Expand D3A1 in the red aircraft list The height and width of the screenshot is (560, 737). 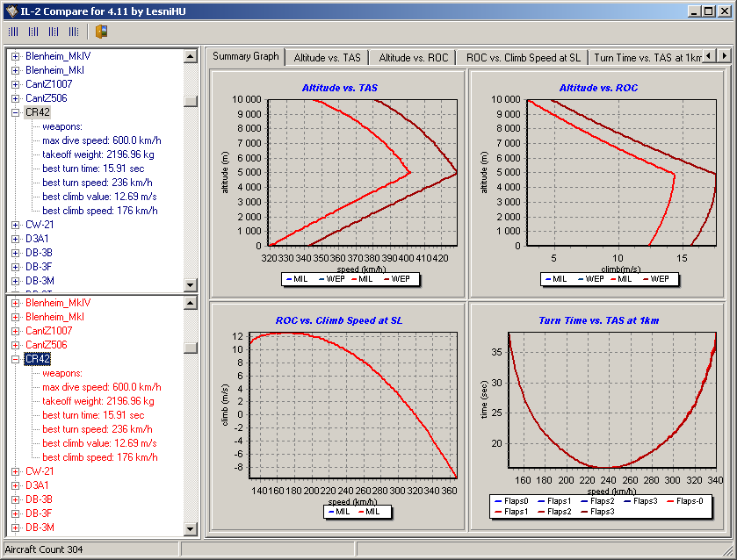click(x=16, y=485)
